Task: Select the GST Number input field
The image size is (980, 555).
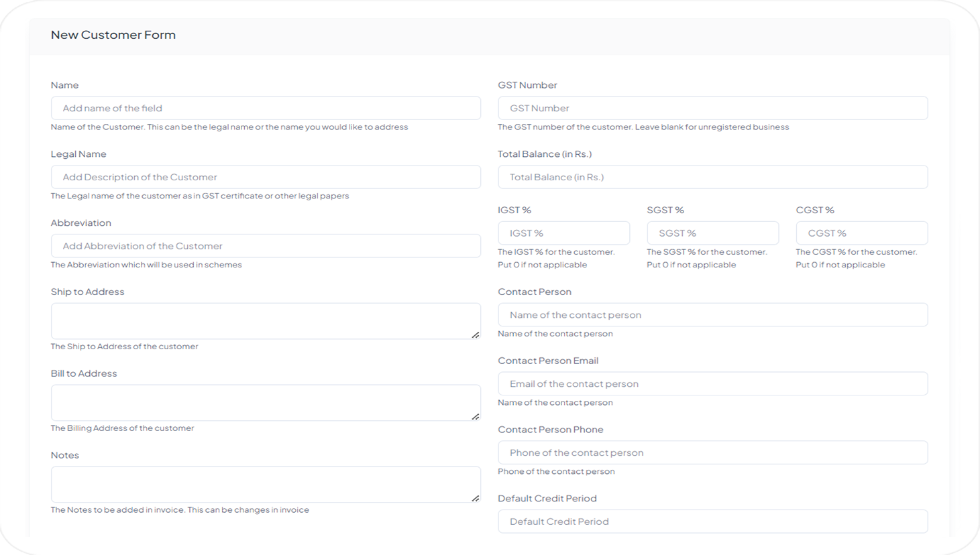Action: pos(712,108)
